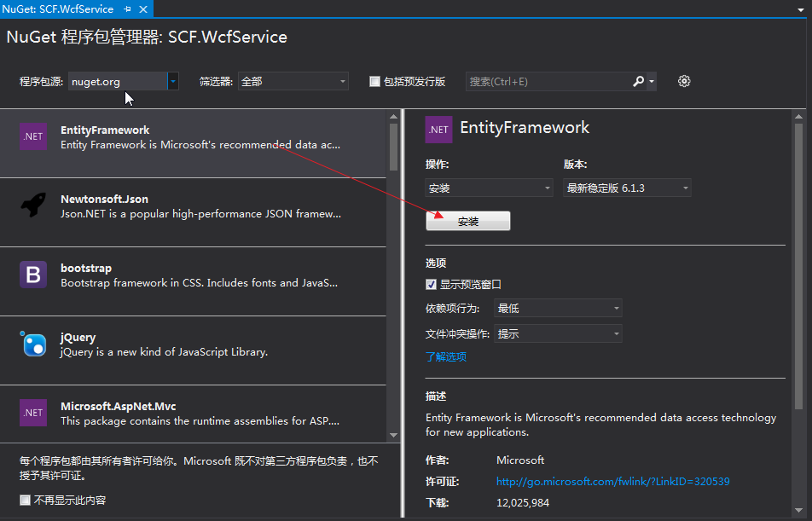Select the NuGet: SCF.WcfService tab
Screen dimensions: 812x521
tap(58, 9)
